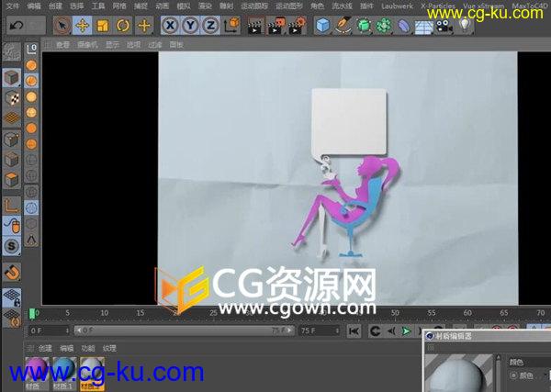551x392 pixels.
Task: Expand the 颜色 section header in Material Editor
Action: [x=516, y=362]
